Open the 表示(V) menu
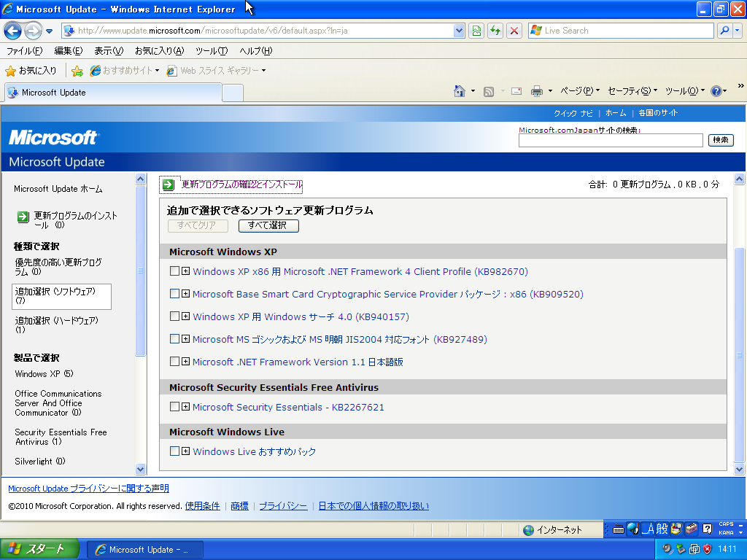 coord(109,50)
